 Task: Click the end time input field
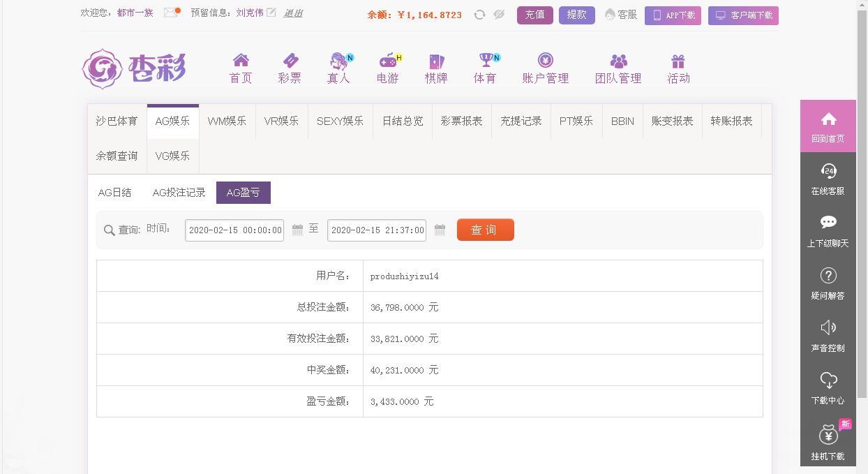tap(377, 230)
